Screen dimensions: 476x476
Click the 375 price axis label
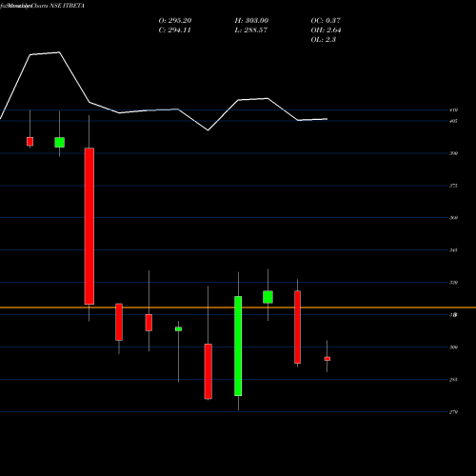click(x=453, y=186)
